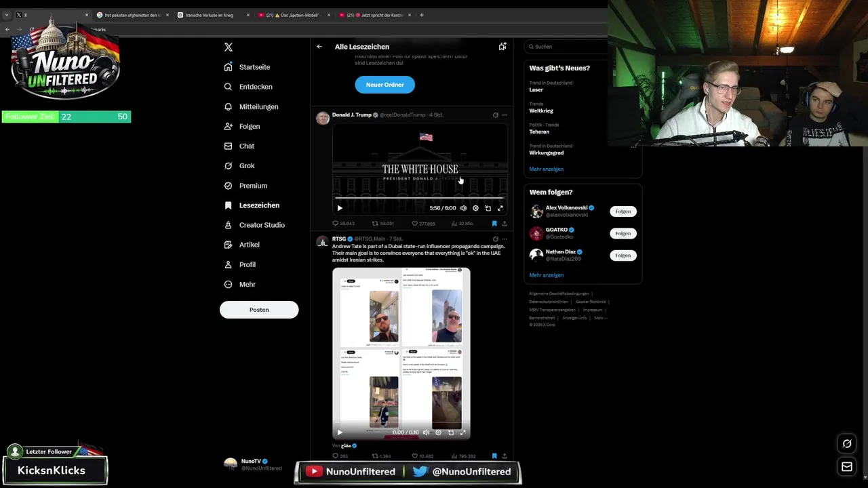Switch to Iranische Verluste im Krieg tab
868x488 pixels.
(213, 15)
